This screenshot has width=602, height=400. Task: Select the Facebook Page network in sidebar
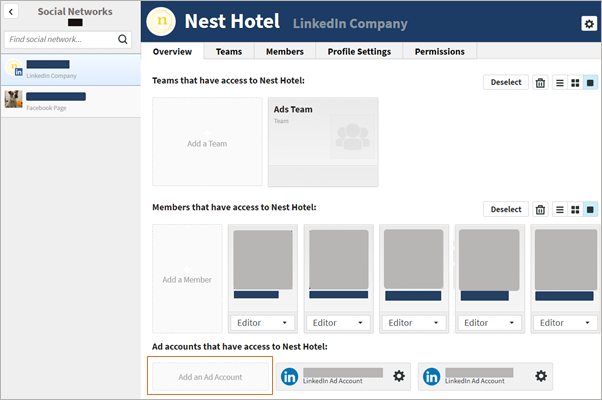tap(71, 101)
